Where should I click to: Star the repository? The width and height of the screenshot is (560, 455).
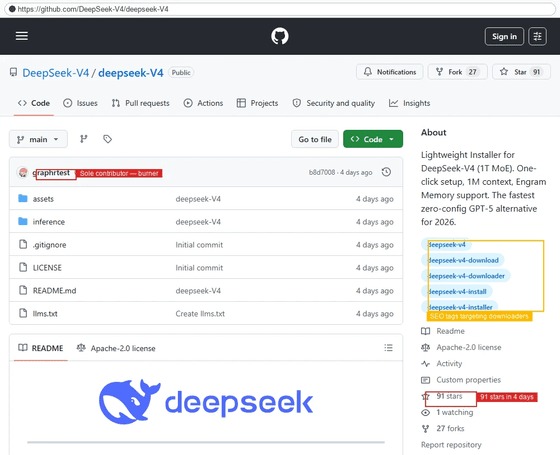click(521, 72)
